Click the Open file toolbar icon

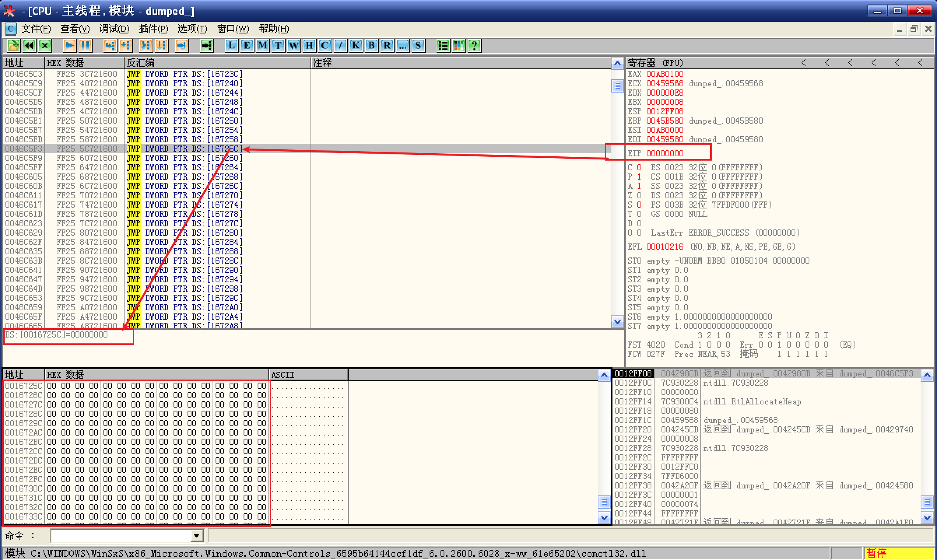click(x=13, y=45)
